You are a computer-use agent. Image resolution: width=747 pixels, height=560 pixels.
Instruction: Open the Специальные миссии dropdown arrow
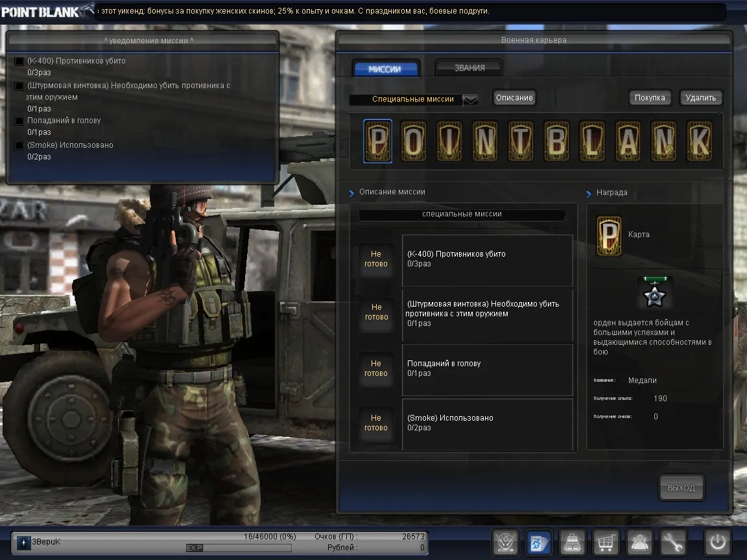[470, 100]
